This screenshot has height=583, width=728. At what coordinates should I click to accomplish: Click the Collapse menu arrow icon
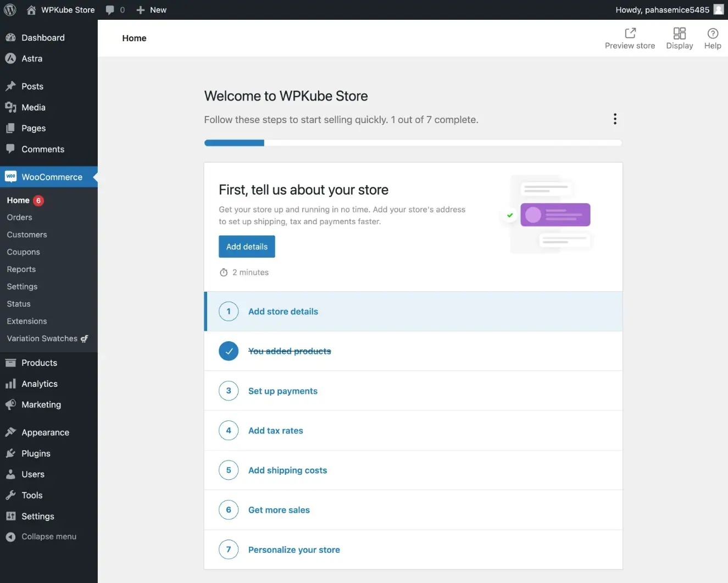pyautogui.click(x=10, y=537)
